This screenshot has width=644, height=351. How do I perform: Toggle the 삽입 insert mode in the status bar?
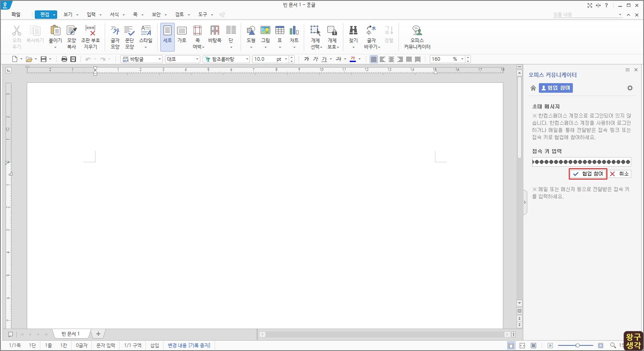coord(155,345)
